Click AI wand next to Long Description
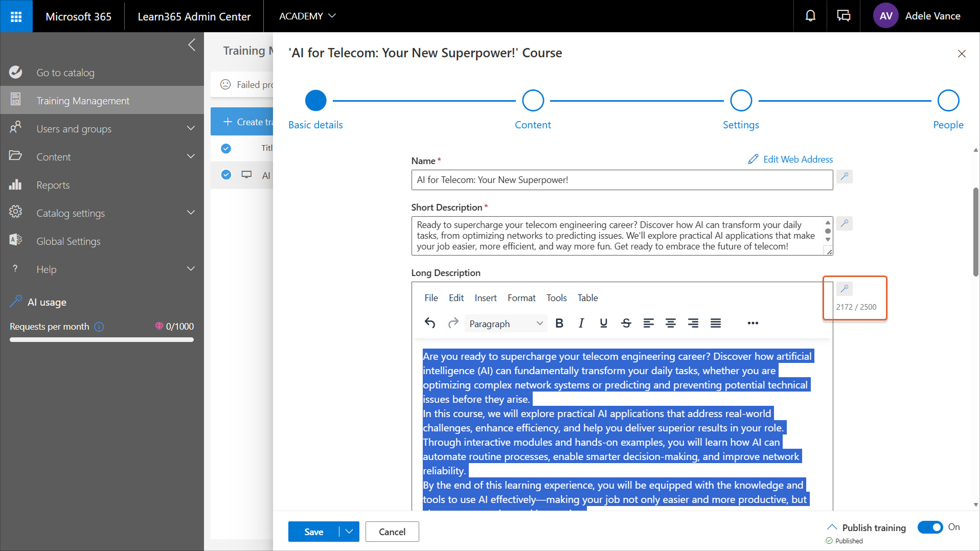 (x=844, y=289)
